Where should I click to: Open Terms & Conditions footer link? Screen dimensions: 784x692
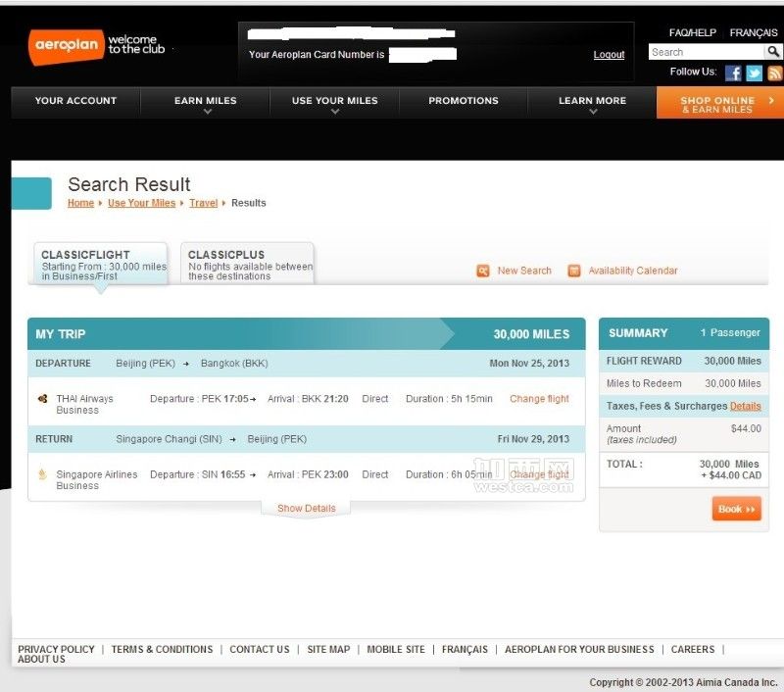click(x=162, y=649)
